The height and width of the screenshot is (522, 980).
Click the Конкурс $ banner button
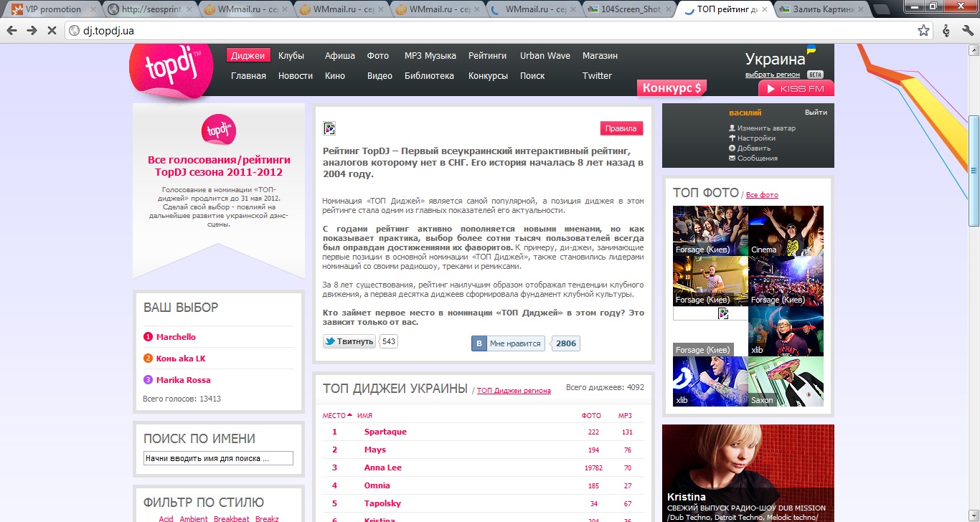(x=672, y=88)
